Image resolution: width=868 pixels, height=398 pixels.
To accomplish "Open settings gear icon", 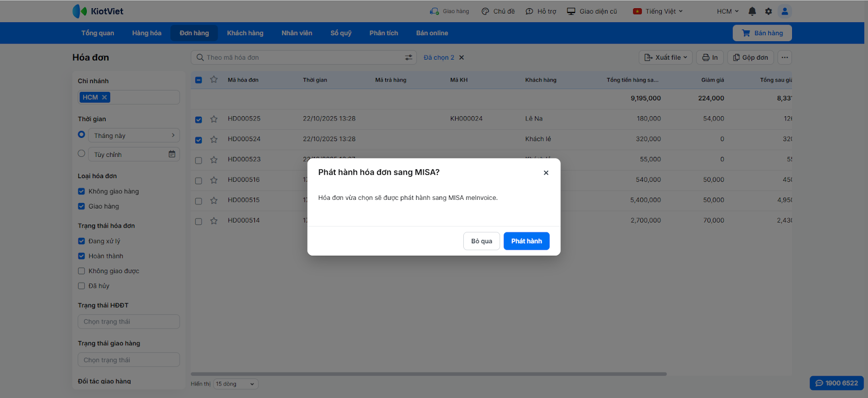I will (x=768, y=11).
